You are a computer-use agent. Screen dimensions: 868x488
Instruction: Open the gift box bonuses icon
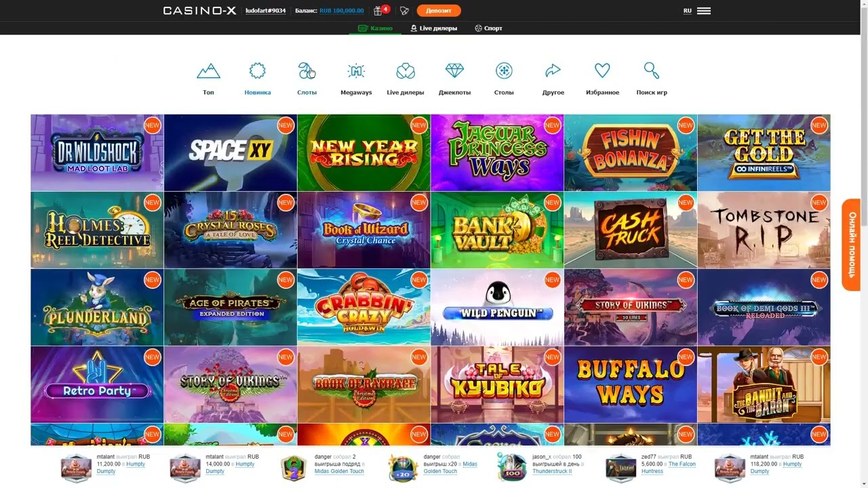pyautogui.click(x=378, y=11)
